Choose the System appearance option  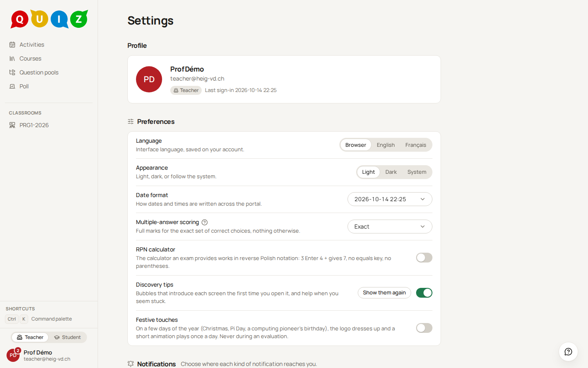(417, 172)
